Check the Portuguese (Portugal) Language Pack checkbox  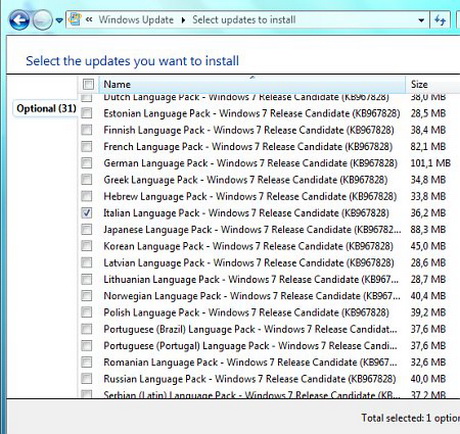pos(87,346)
